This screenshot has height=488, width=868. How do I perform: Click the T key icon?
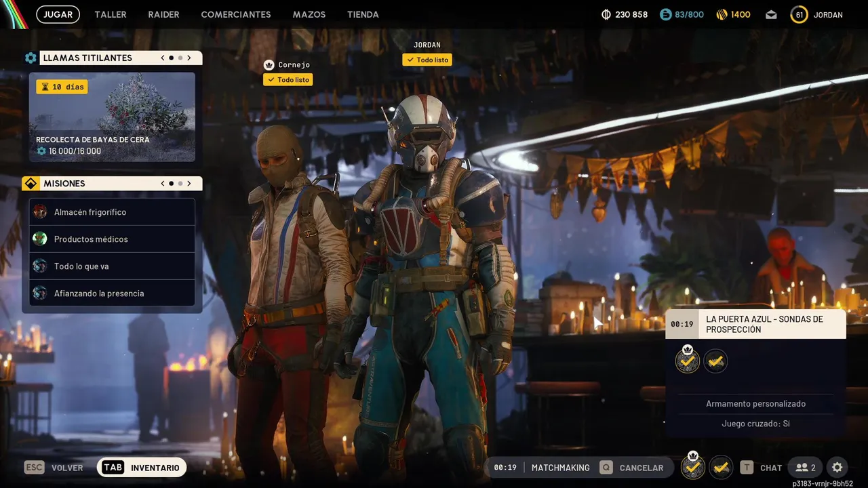pyautogui.click(x=747, y=468)
